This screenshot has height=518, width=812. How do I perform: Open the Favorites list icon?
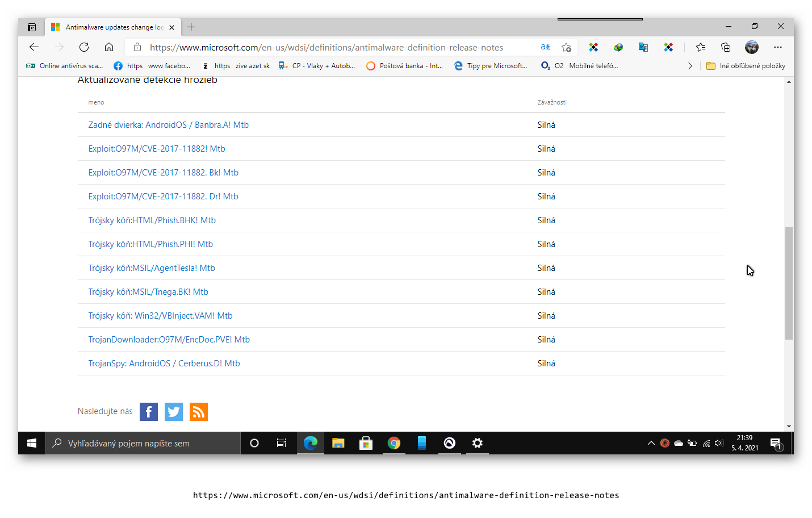pos(701,47)
